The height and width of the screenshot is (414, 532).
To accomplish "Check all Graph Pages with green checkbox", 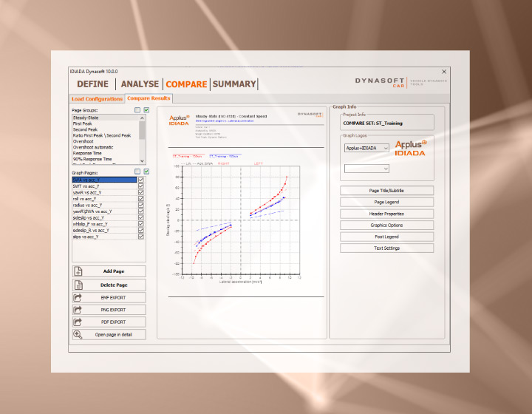I will coord(146,172).
